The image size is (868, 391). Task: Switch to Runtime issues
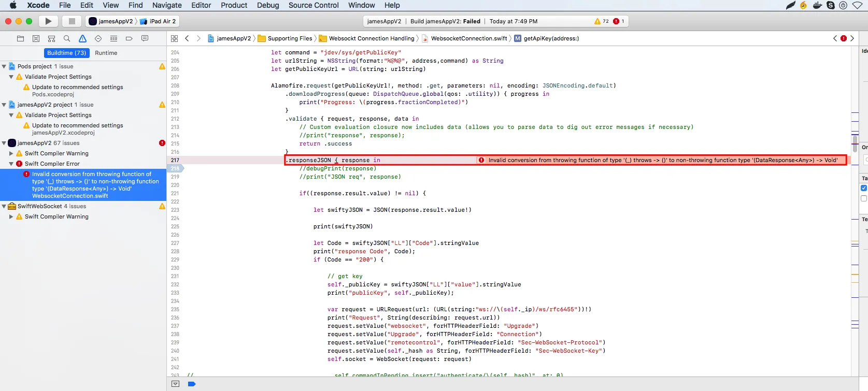click(x=106, y=53)
